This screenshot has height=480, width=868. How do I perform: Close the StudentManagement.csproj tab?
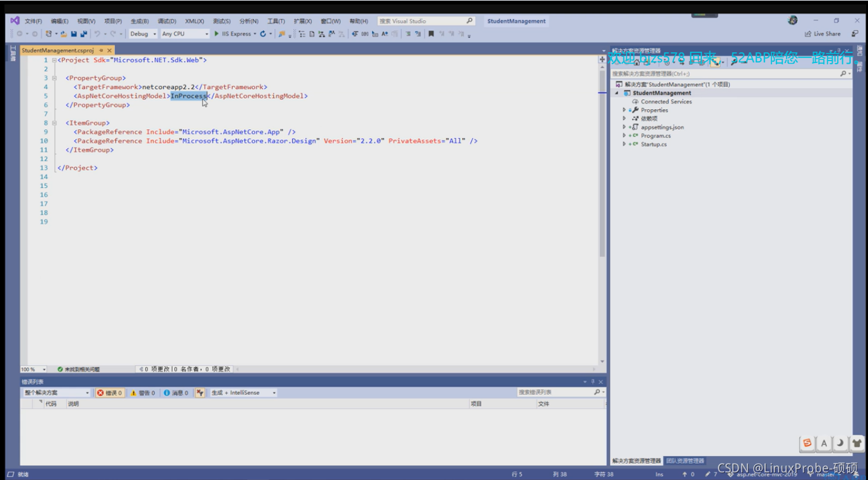point(110,50)
